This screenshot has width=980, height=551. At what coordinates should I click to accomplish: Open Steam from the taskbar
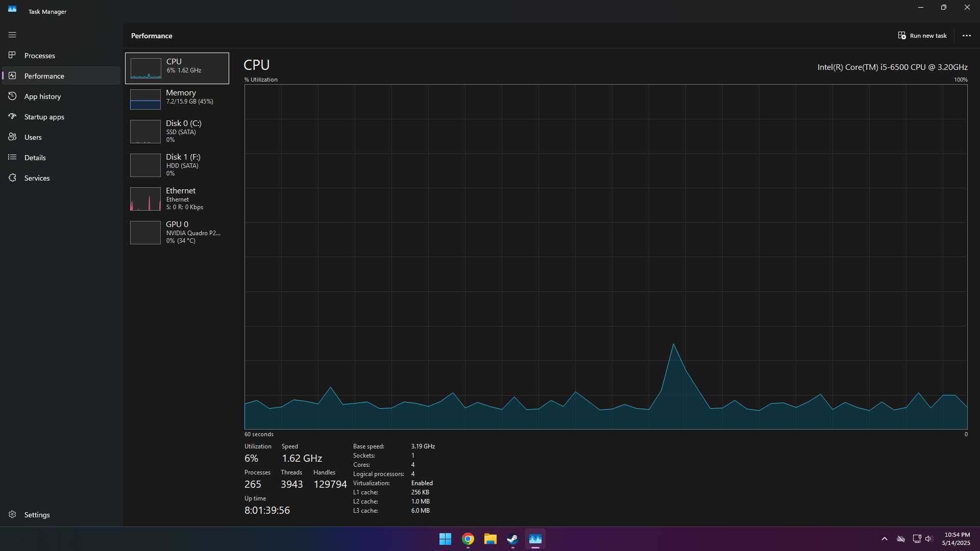[512, 539]
